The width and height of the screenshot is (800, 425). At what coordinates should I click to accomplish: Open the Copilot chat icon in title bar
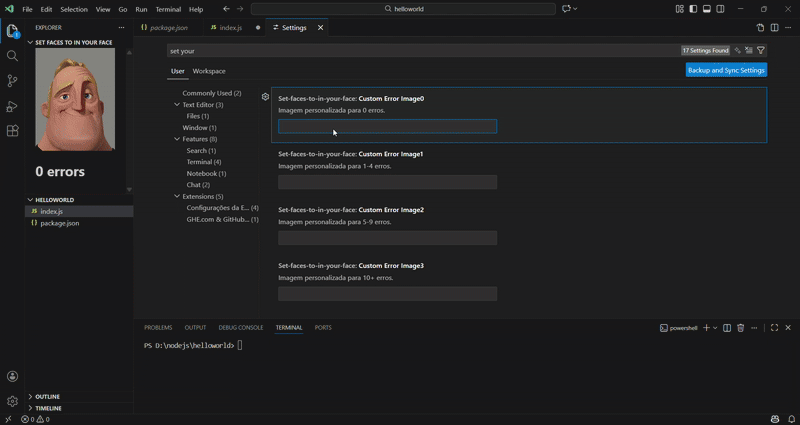click(566, 9)
